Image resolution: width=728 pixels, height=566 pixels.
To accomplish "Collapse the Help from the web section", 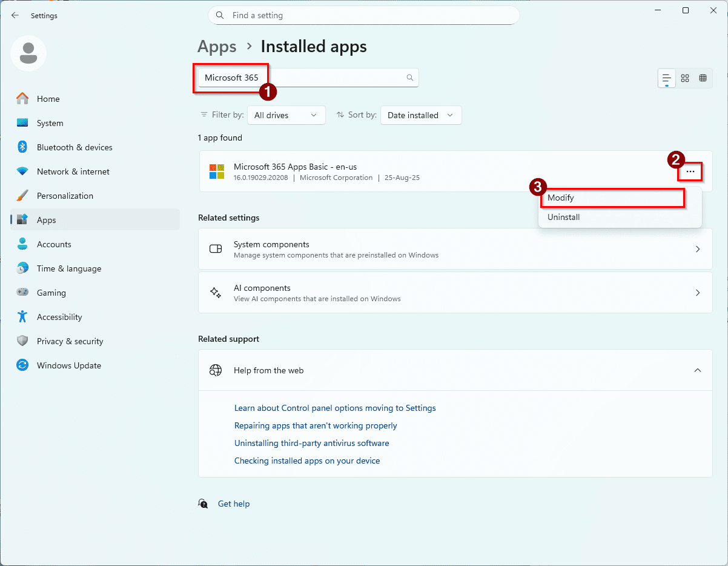I will 697,370.
